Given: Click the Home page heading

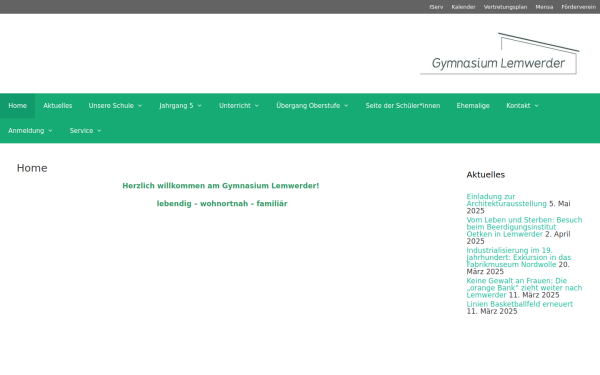Looking at the screenshot, I should tap(32, 168).
